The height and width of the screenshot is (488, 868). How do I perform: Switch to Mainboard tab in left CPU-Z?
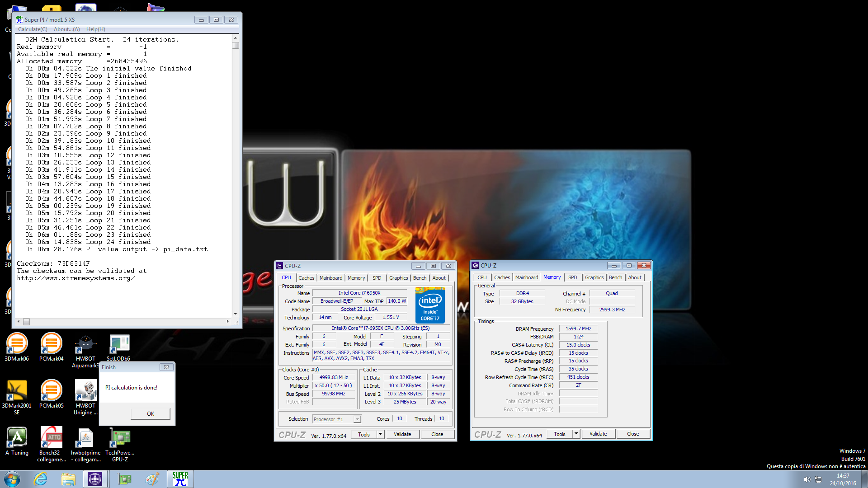point(331,278)
